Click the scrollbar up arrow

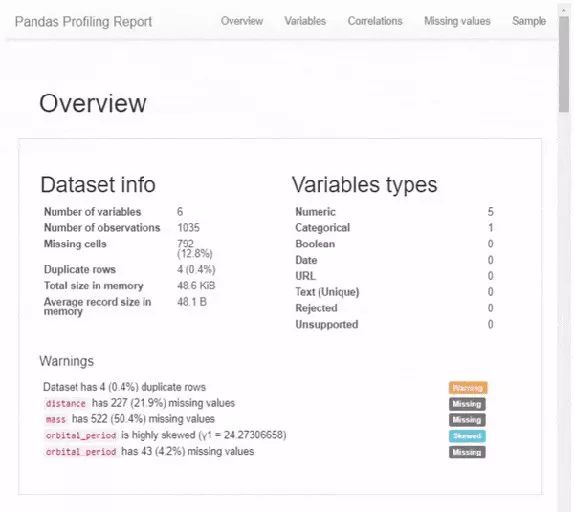pyautogui.click(x=564, y=11)
